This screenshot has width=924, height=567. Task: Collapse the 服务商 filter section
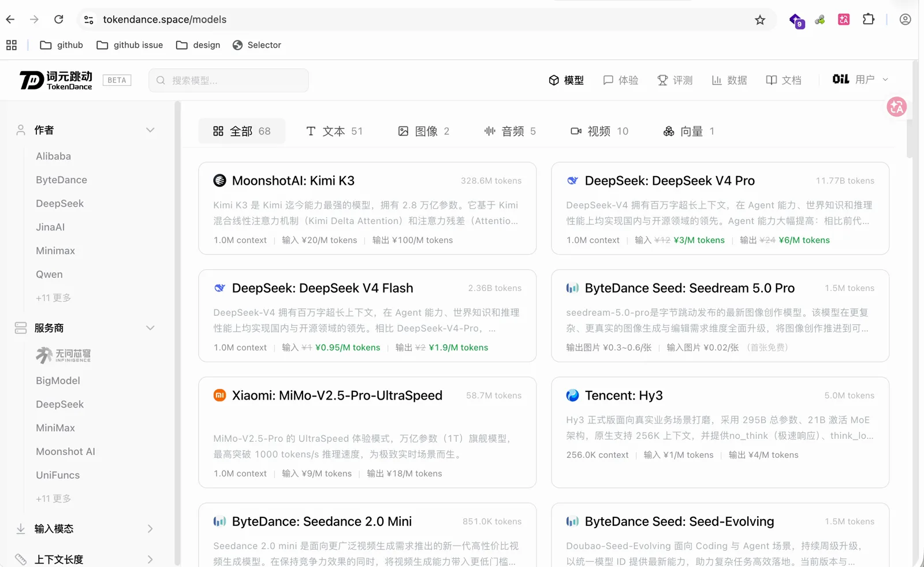click(x=150, y=328)
